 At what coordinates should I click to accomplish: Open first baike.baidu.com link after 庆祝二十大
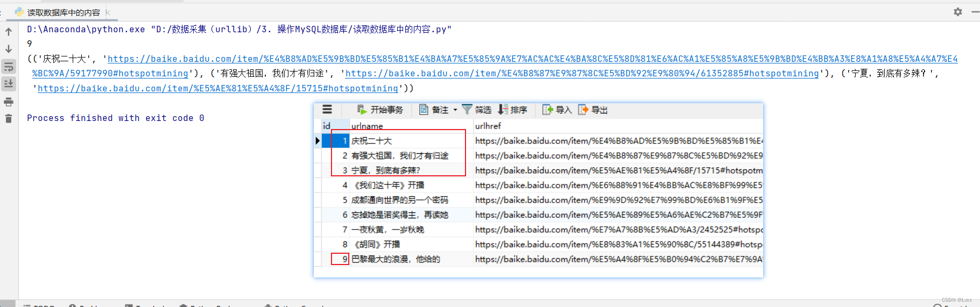point(533,59)
